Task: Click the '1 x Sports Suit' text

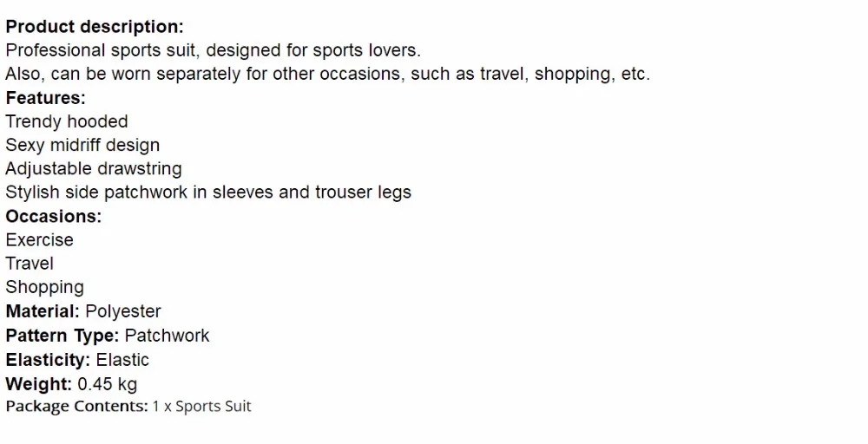Action: coord(202,407)
